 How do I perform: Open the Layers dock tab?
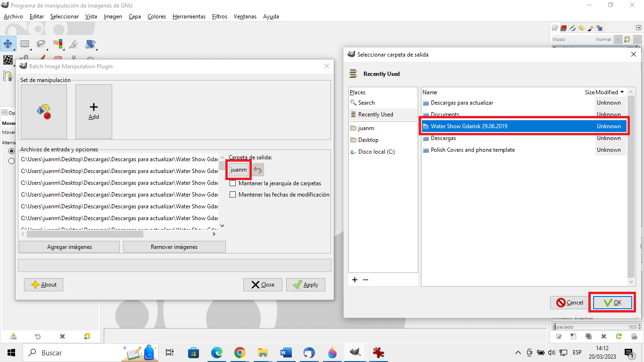555,28
